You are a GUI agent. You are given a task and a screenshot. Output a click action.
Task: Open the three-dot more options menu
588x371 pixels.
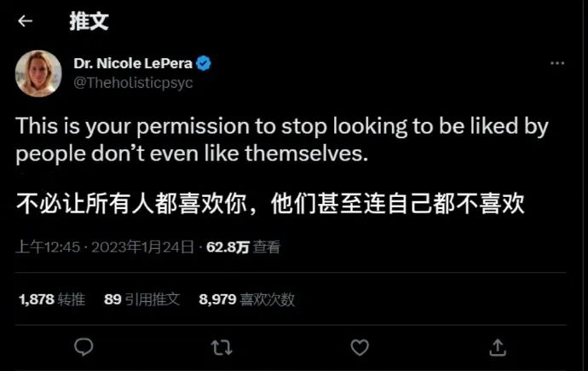(557, 63)
